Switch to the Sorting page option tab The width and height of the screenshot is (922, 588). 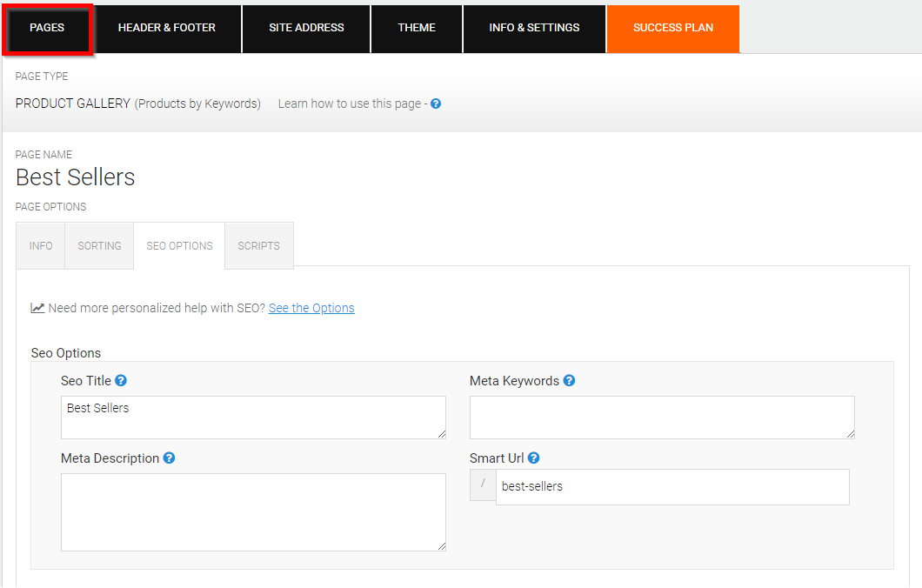(x=99, y=246)
